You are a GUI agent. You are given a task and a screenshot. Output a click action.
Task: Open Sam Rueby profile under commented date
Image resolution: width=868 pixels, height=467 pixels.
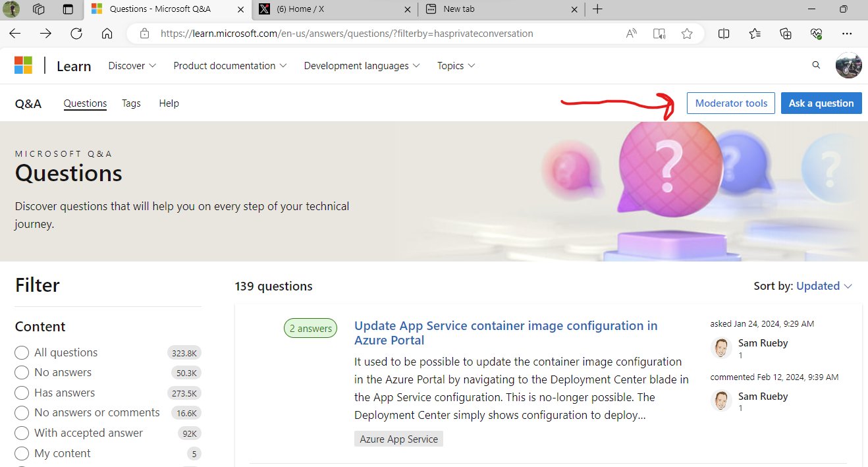763,397
